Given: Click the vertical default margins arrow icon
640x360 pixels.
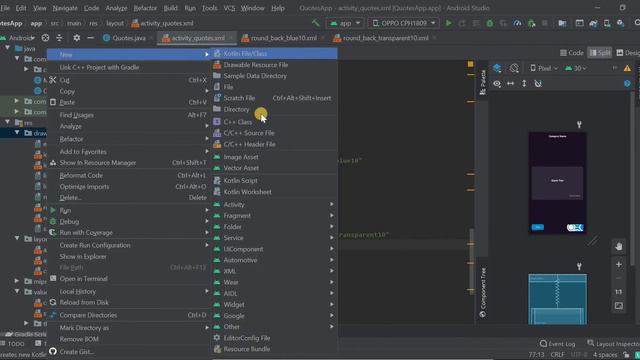Looking at the screenshot, I should pos(524,84).
